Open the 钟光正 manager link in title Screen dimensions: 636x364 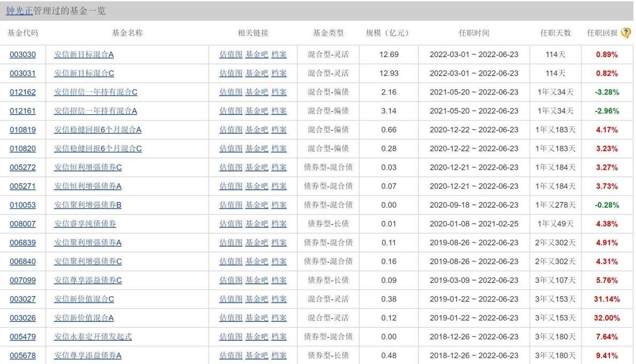pos(19,11)
